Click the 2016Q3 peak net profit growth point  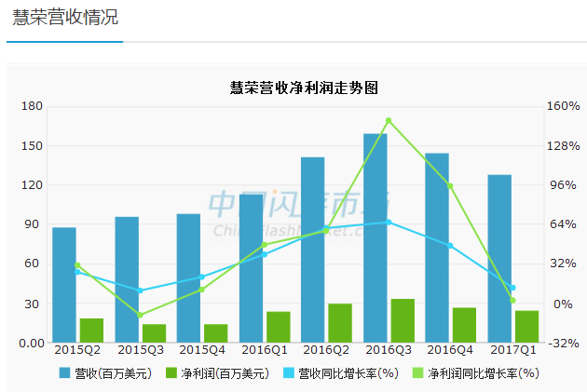click(389, 121)
